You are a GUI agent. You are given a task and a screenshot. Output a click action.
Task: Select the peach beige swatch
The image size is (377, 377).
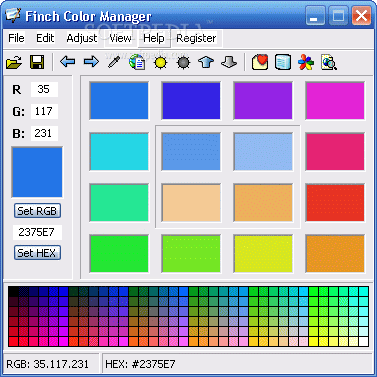click(x=191, y=203)
